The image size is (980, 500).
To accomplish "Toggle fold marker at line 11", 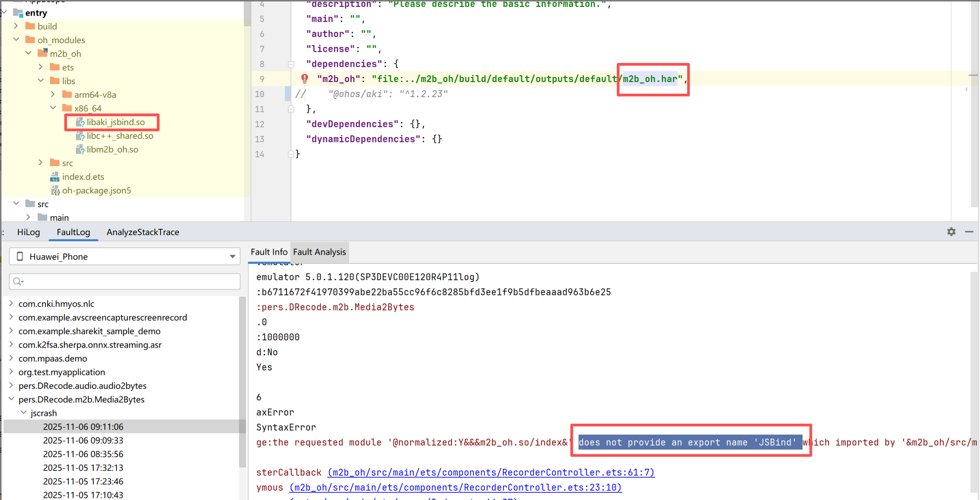I will pos(291,109).
